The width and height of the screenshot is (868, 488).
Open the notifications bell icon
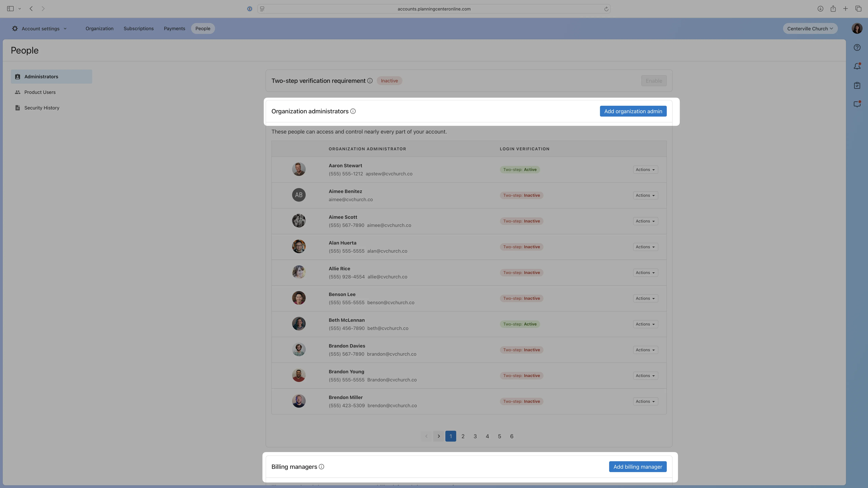[857, 66]
